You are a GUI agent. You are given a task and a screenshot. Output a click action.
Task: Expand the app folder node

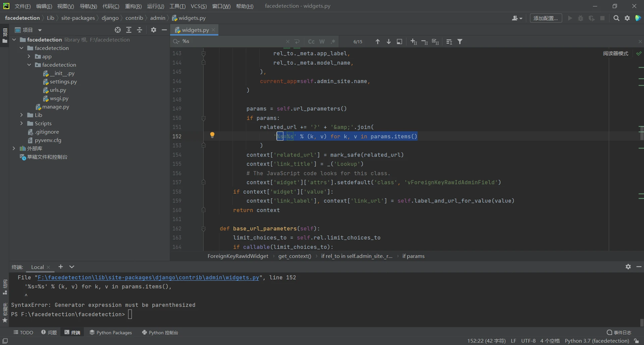click(x=29, y=57)
